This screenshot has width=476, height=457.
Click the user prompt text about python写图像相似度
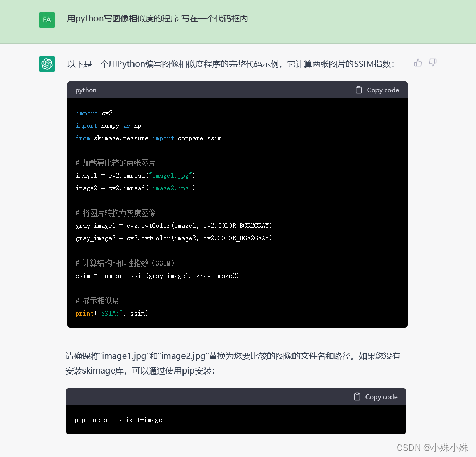pos(157,19)
